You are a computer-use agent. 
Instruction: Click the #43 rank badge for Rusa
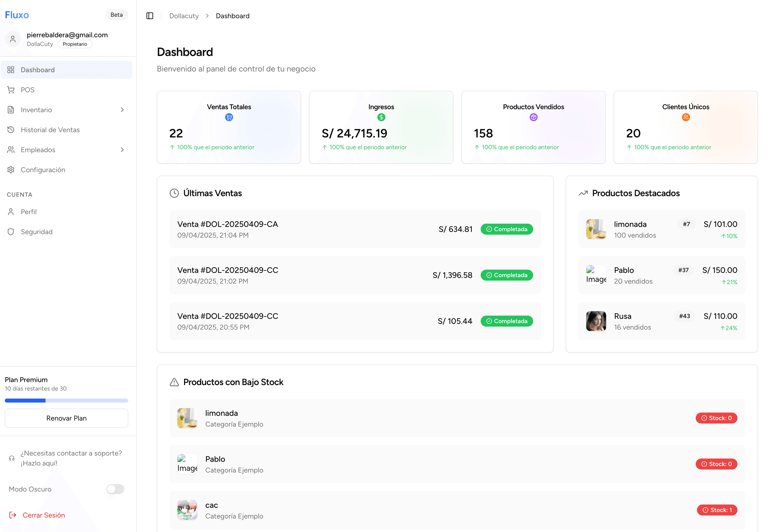pos(685,316)
